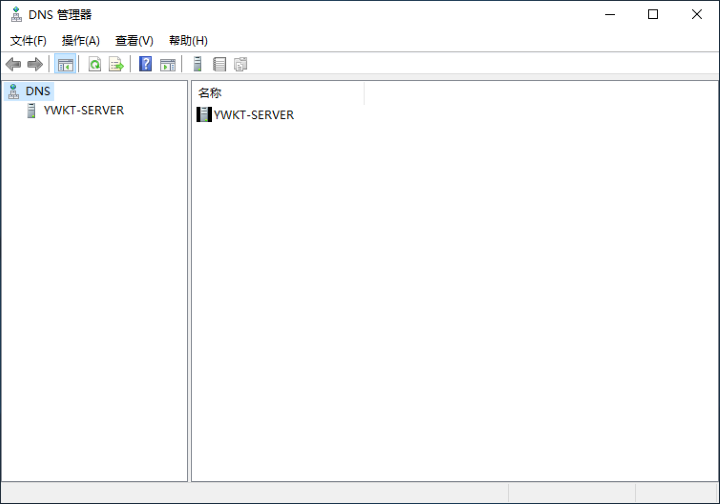The width and height of the screenshot is (720, 504).
Task: Click DNS root node icon in tree
Action: [x=14, y=91]
